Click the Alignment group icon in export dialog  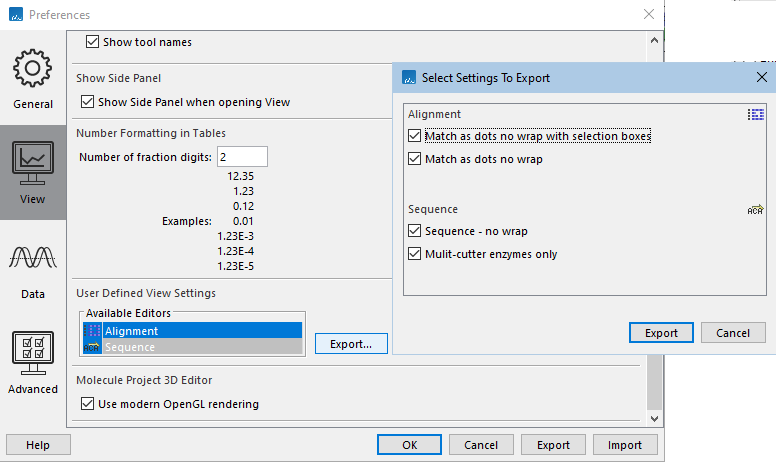click(x=756, y=115)
